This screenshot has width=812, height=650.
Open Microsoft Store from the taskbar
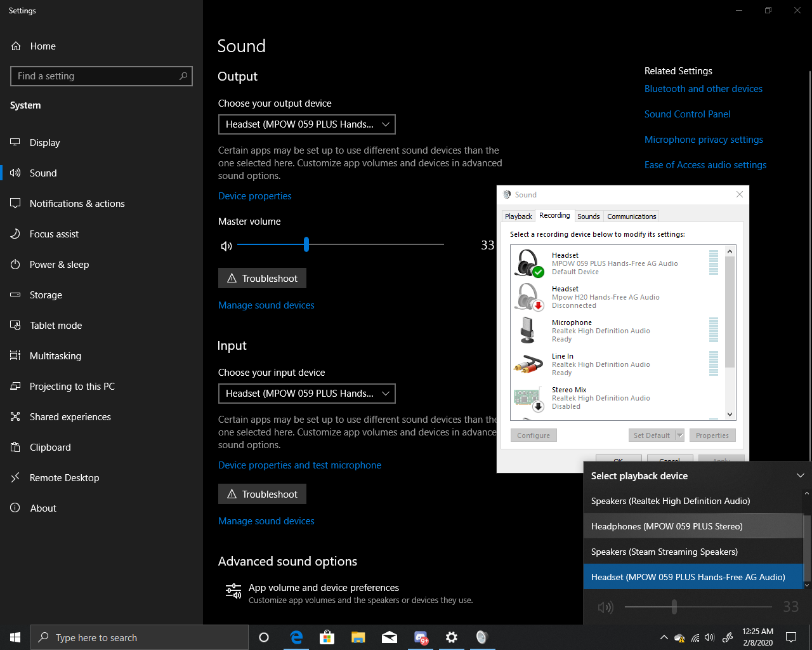click(x=327, y=637)
